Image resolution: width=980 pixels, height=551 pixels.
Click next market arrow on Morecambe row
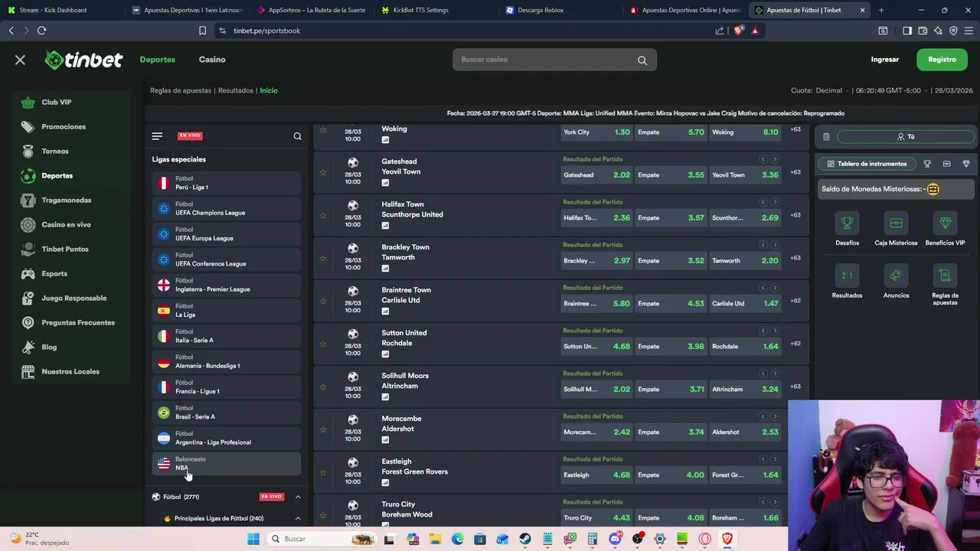[x=775, y=416]
